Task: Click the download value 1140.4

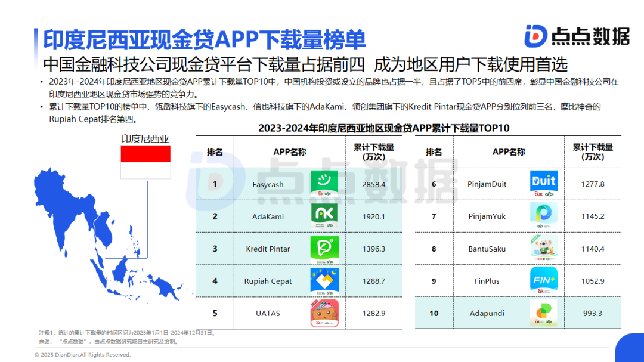Action: point(593,249)
